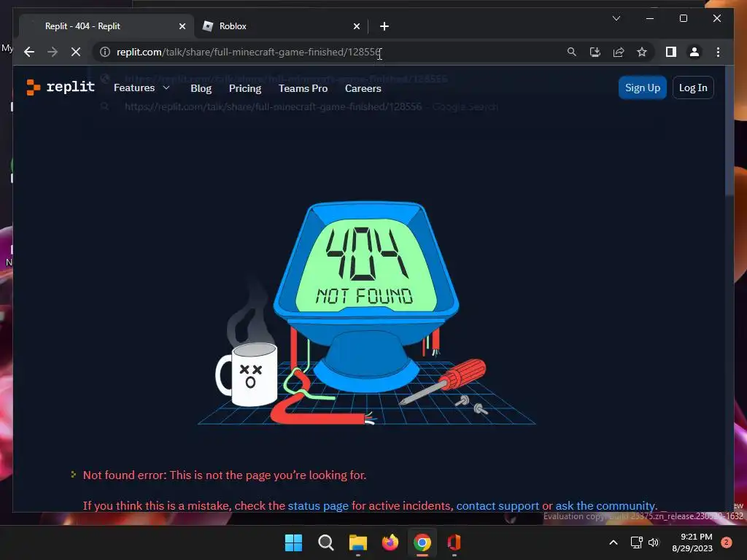
Task: Show hidden system tray icons
Action: 613,542
